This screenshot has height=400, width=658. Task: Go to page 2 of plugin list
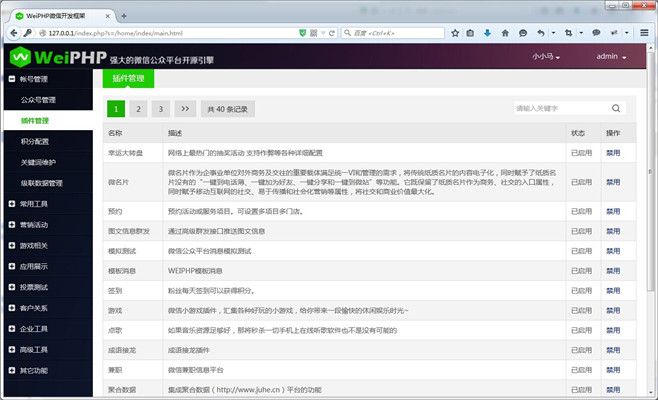point(138,109)
